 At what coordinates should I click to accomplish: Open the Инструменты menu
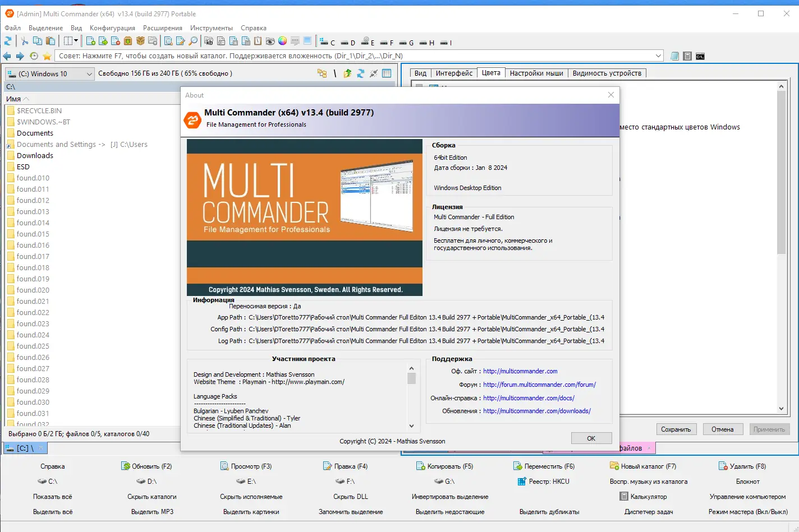point(212,27)
